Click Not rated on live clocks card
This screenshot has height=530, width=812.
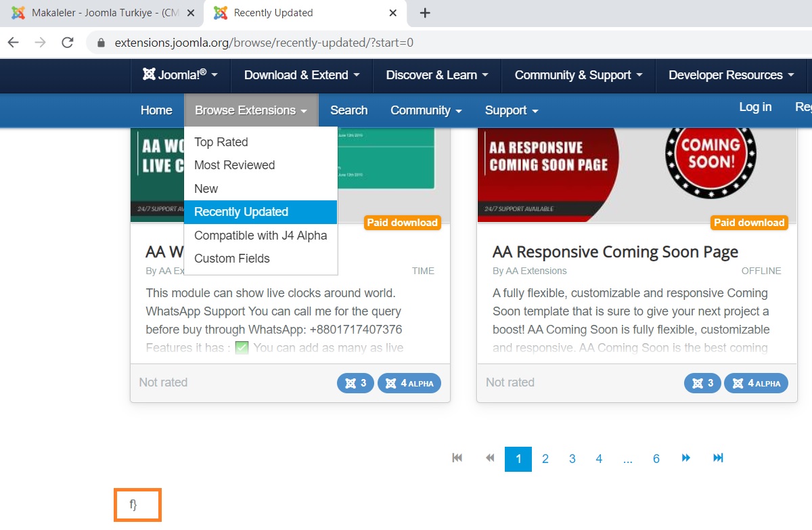point(163,382)
